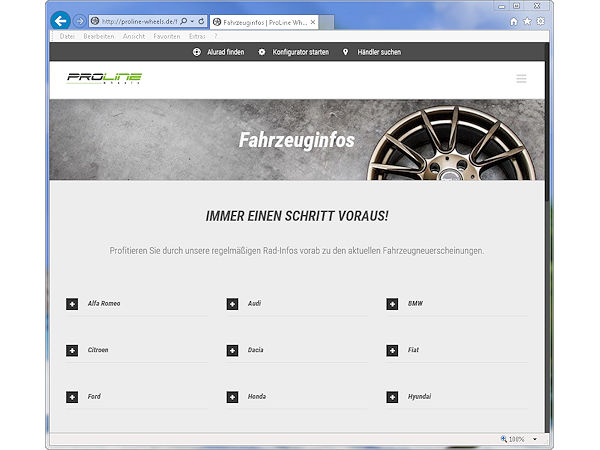Follow the Händler suchen link
This screenshot has width=600, height=450.
379,52
